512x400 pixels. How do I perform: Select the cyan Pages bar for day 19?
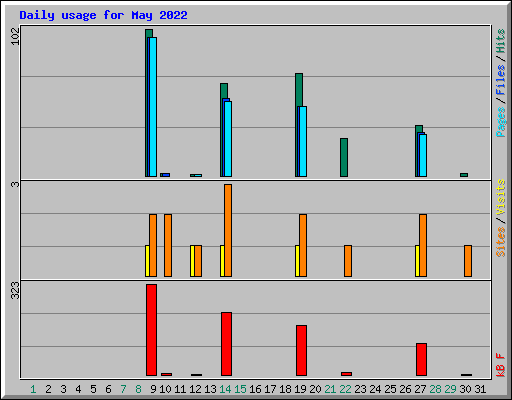pos(303,141)
